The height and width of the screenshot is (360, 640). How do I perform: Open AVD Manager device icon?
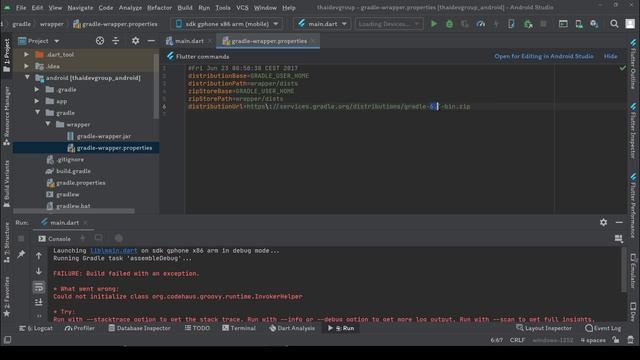(579, 24)
